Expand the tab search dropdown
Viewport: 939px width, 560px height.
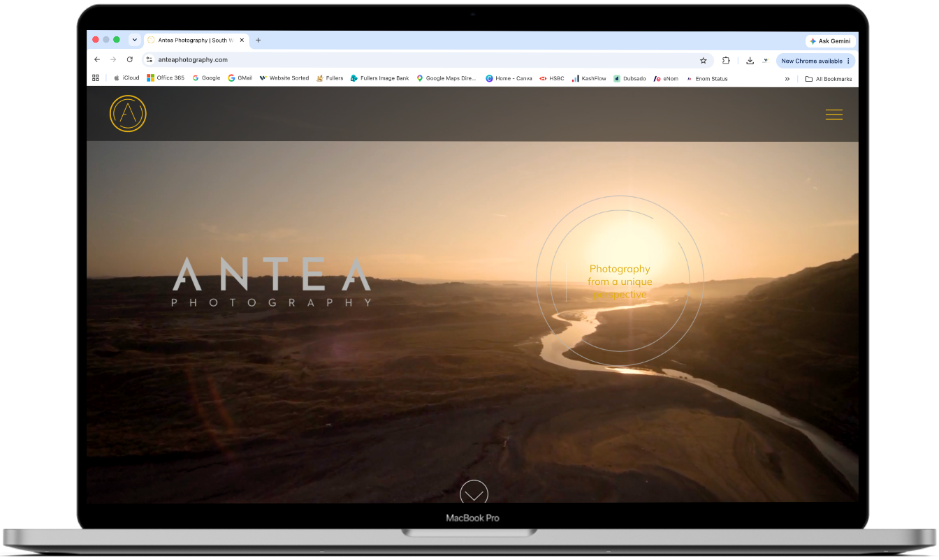(x=134, y=40)
